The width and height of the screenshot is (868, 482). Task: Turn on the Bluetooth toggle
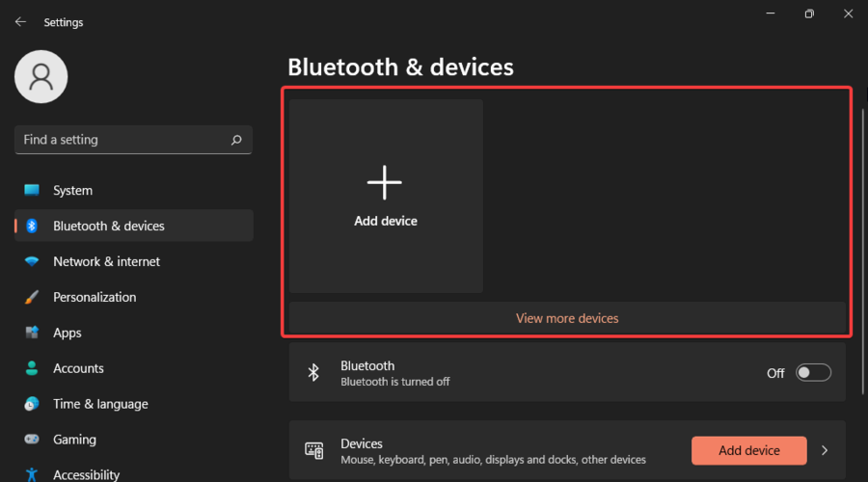(x=813, y=373)
